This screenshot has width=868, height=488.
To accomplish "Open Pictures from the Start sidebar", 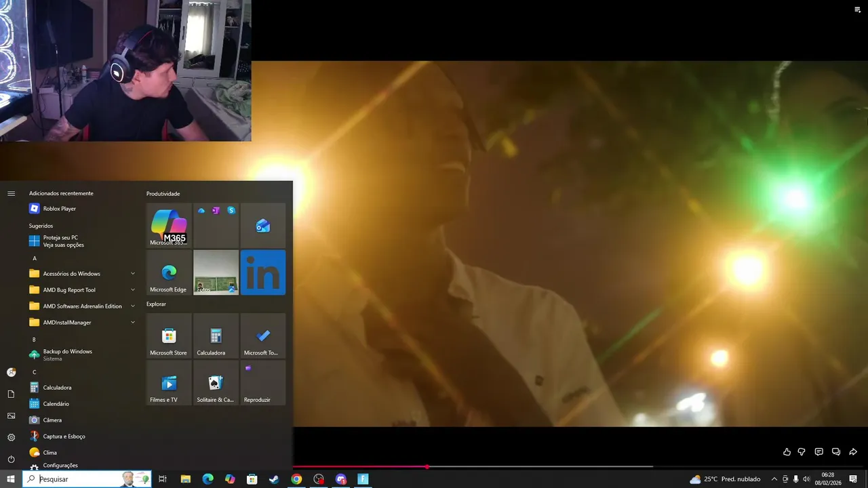I will point(11,415).
